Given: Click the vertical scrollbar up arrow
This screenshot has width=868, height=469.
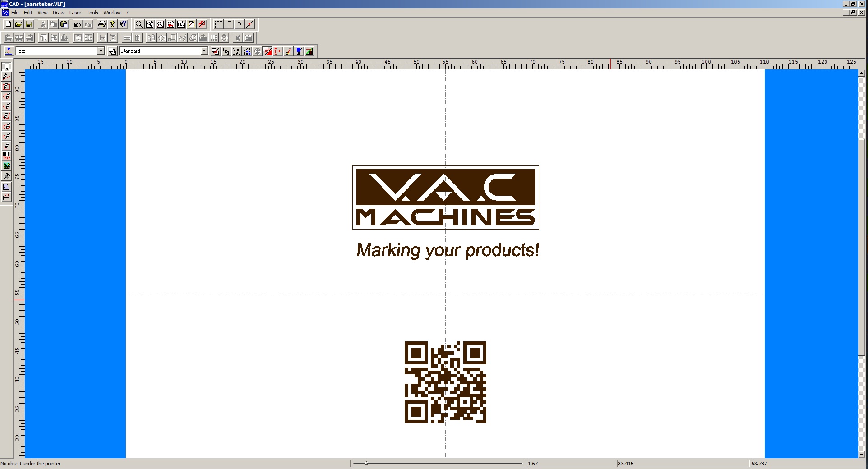Looking at the screenshot, I should click(x=861, y=73).
